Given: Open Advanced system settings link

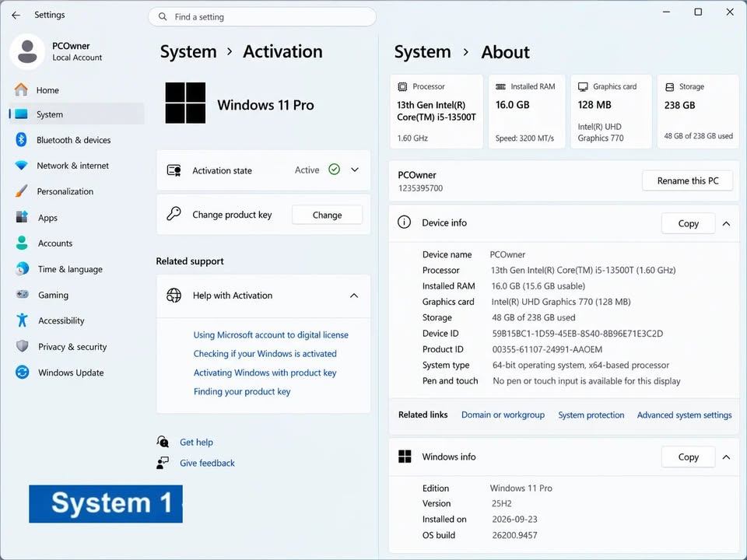Looking at the screenshot, I should point(684,415).
